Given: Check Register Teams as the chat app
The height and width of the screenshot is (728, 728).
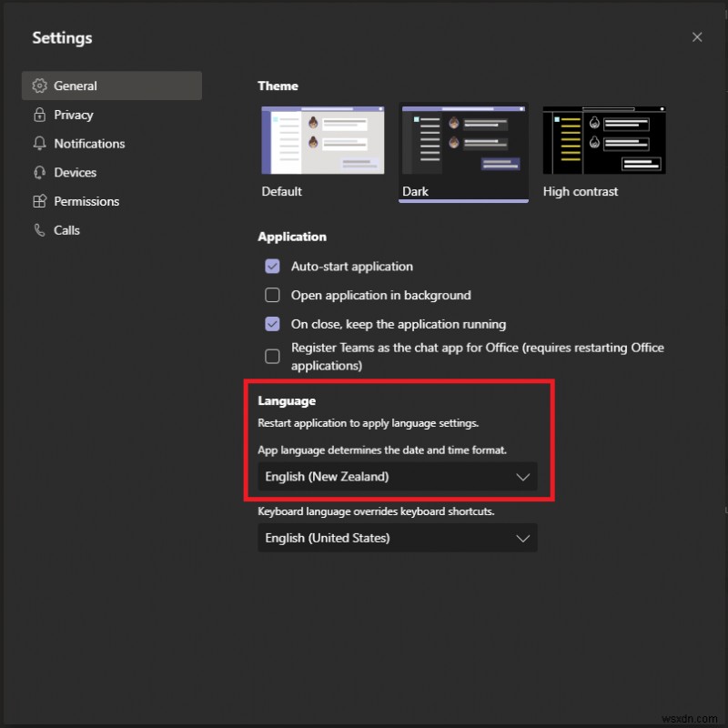Looking at the screenshot, I should tap(272, 356).
